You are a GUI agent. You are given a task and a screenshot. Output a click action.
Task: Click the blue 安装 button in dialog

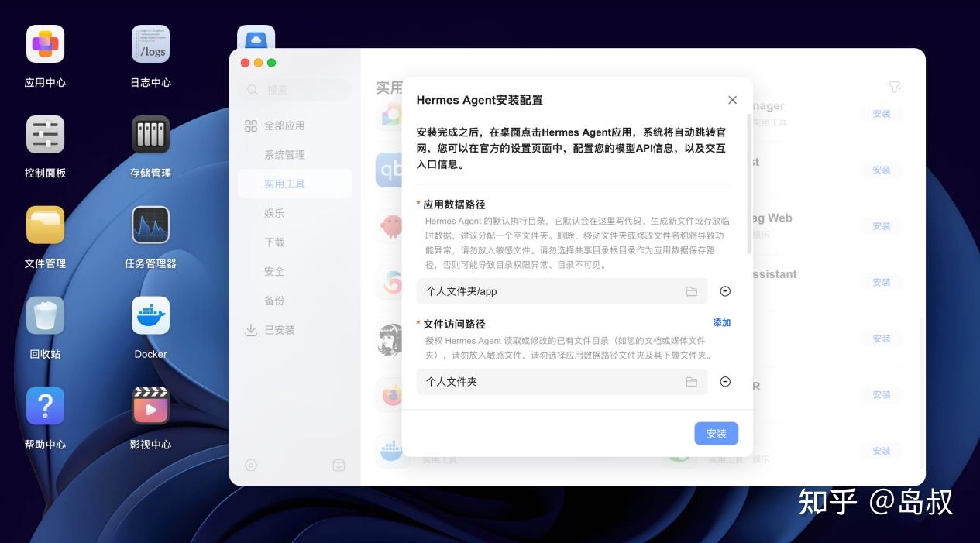[716, 433]
